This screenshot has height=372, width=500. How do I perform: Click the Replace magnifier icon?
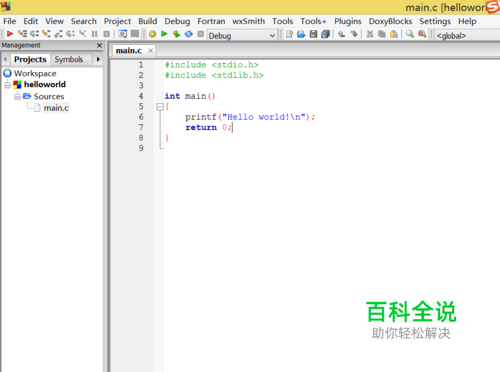pyautogui.click(x=422, y=34)
